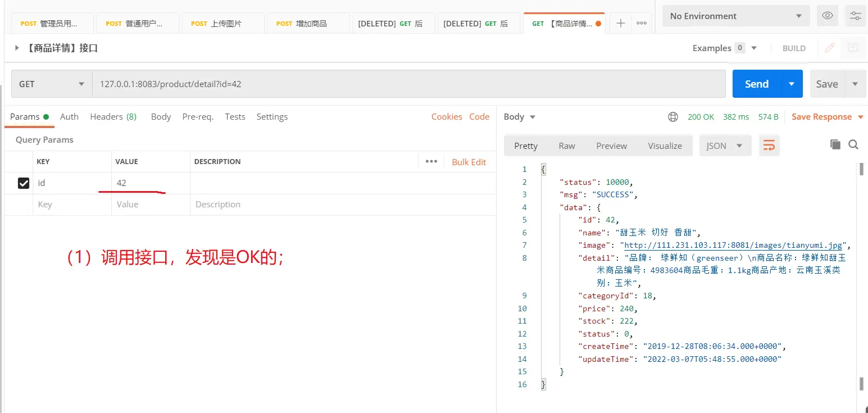Click the new tab plus icon
Screen dimensions: 868x413
coord(621,23)
